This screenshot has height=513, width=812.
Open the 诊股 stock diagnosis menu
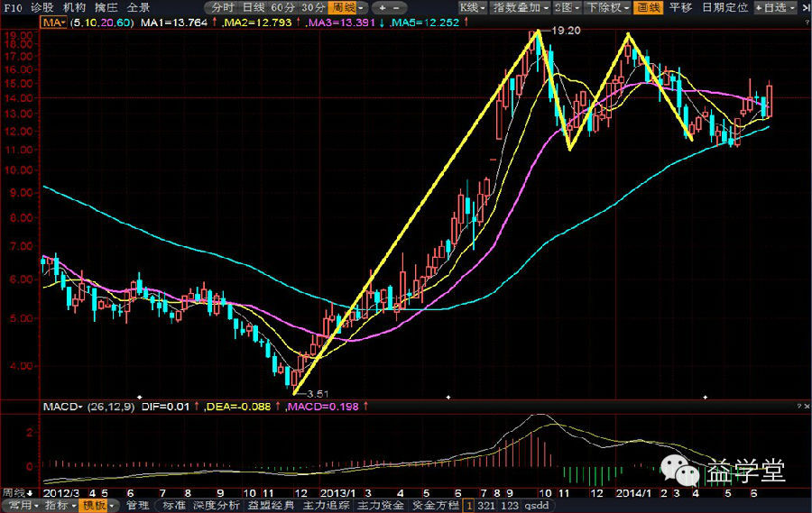tap(42, 7)
